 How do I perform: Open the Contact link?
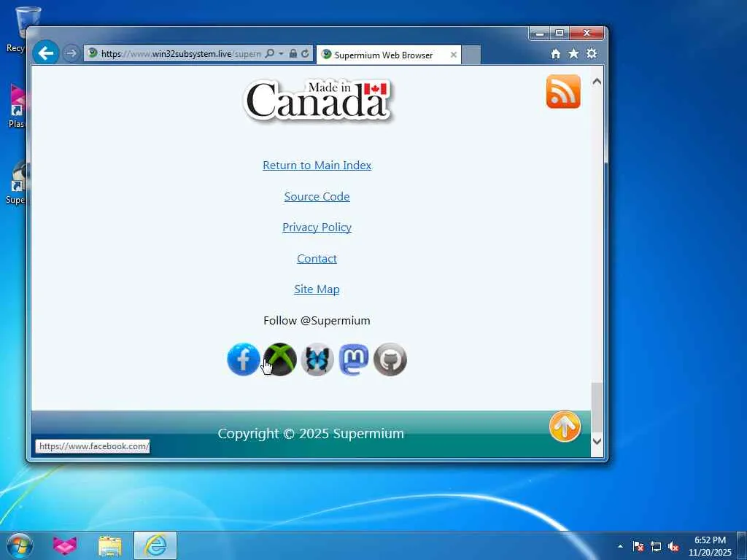[x=317, y=258]
